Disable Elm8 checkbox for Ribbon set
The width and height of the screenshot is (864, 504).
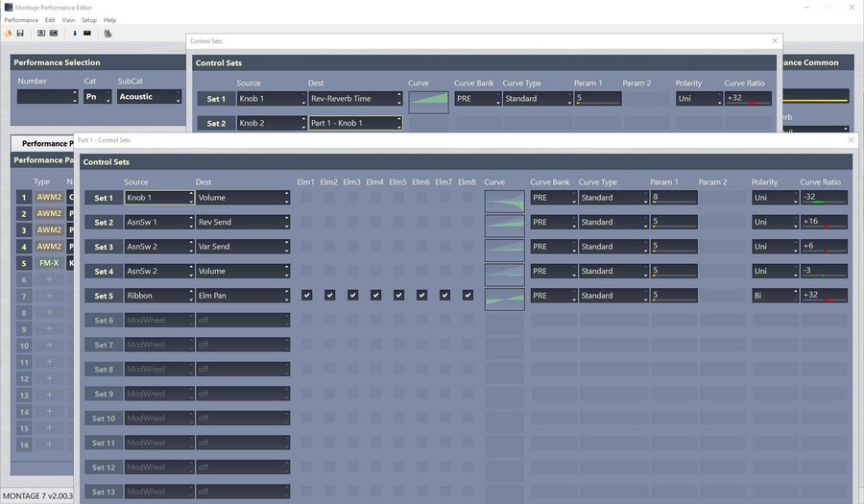point(468,296)
